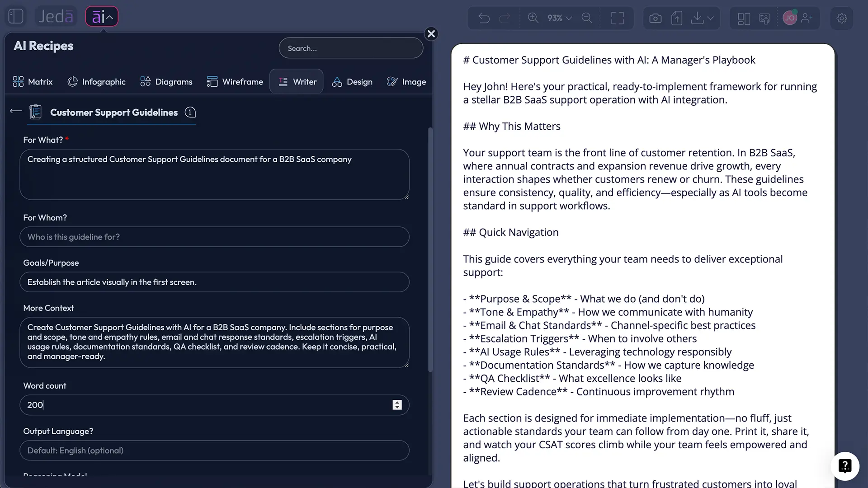
Task: Open the JO user avatar
Action: 789,18
